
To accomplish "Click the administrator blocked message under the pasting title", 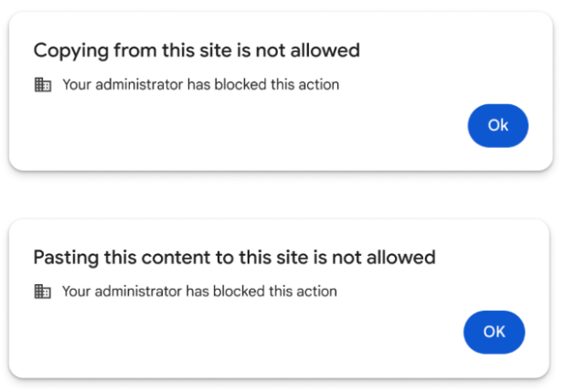I will [x=199, y=291].
